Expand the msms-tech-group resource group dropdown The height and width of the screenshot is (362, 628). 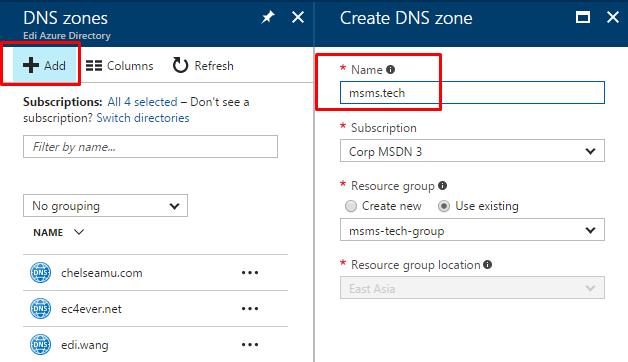coord(472,230)
